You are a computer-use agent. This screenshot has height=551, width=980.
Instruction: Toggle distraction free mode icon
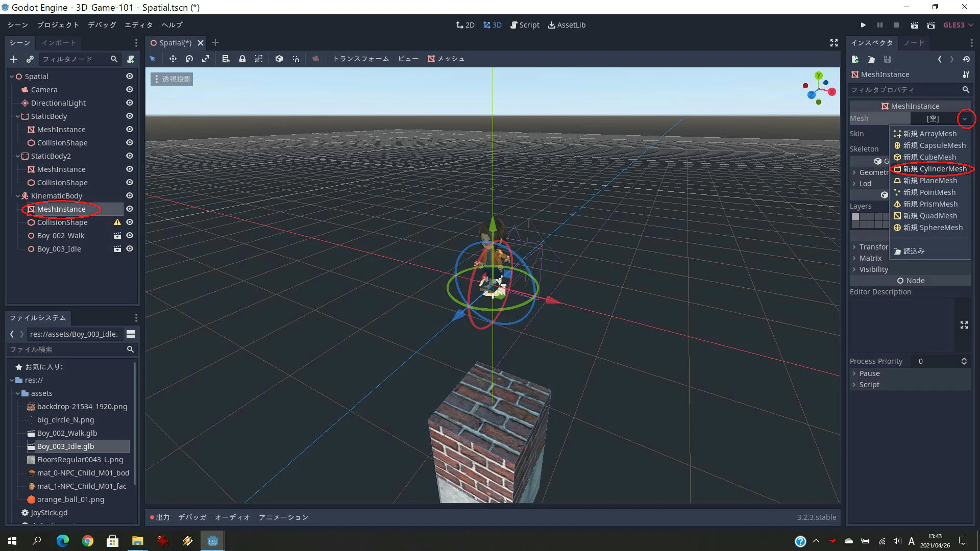click(834, 43)
